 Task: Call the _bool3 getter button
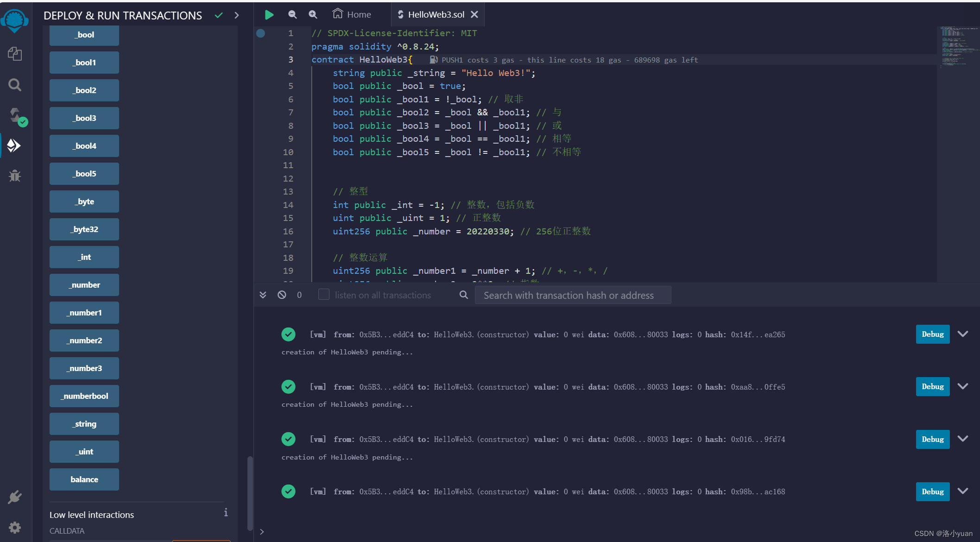pyautogui.click(x=84, y=118)
